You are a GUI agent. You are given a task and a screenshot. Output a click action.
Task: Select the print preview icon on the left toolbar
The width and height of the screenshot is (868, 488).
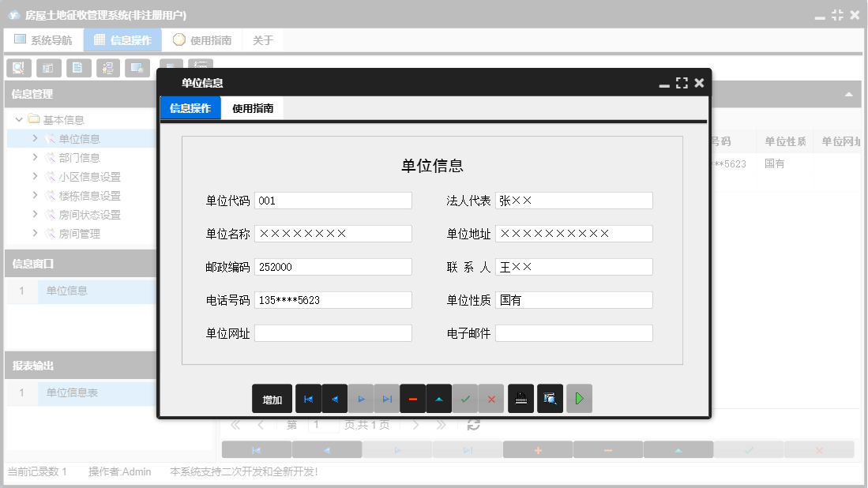point(19,68)
